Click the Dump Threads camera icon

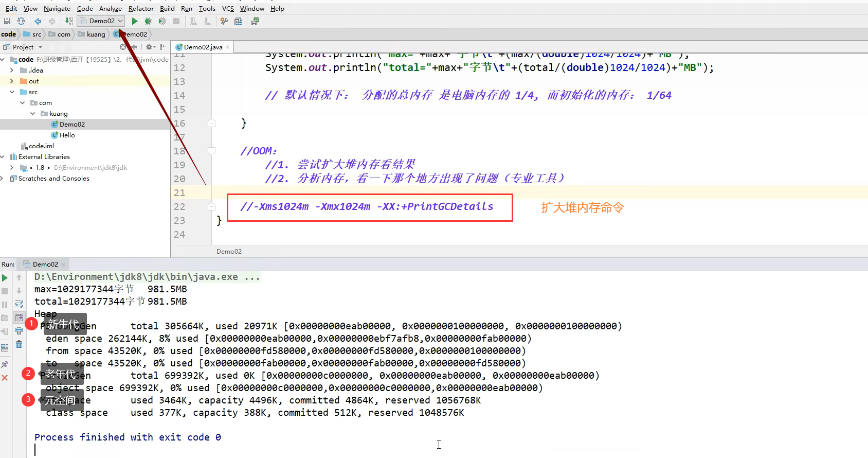[5, 318]
